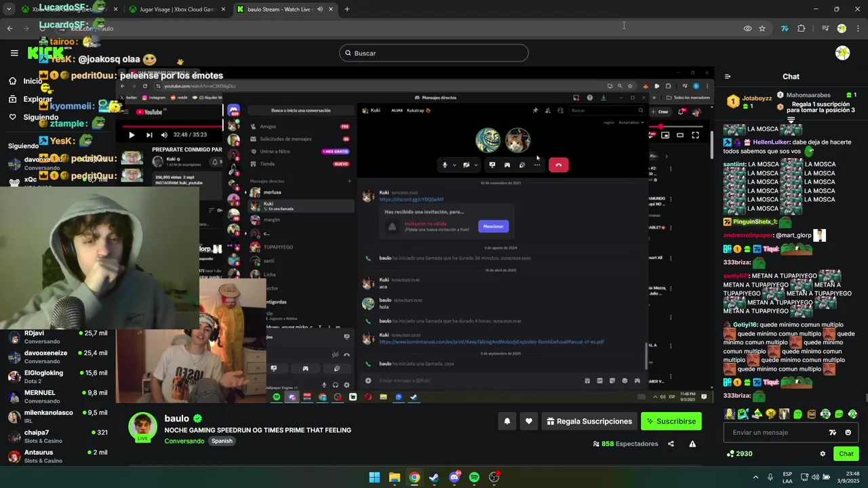Open the chat settings gear

tap(823, 453)
